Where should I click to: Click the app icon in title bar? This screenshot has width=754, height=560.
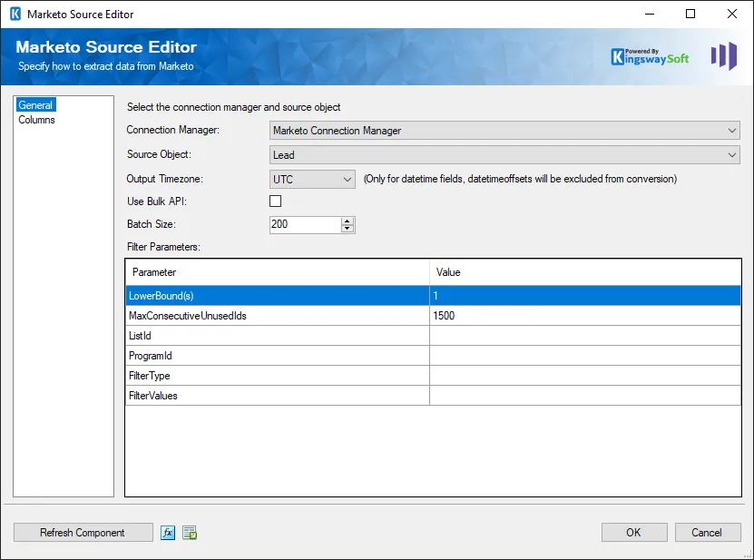pos(14,14)
